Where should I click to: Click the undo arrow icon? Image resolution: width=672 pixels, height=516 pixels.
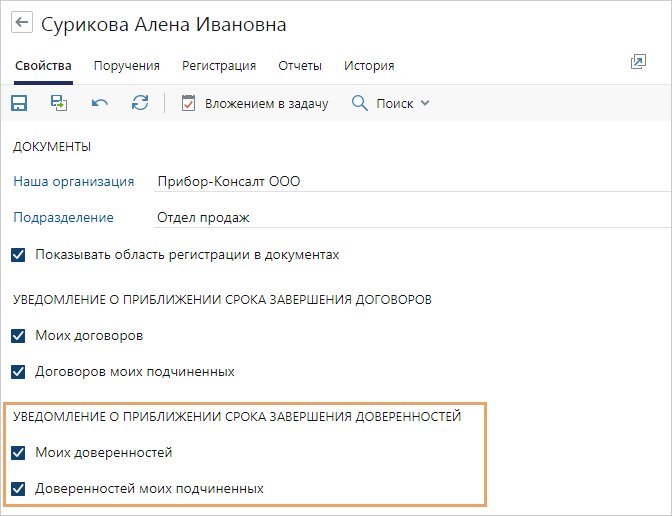pyautogui.click(x=99, y=103)
